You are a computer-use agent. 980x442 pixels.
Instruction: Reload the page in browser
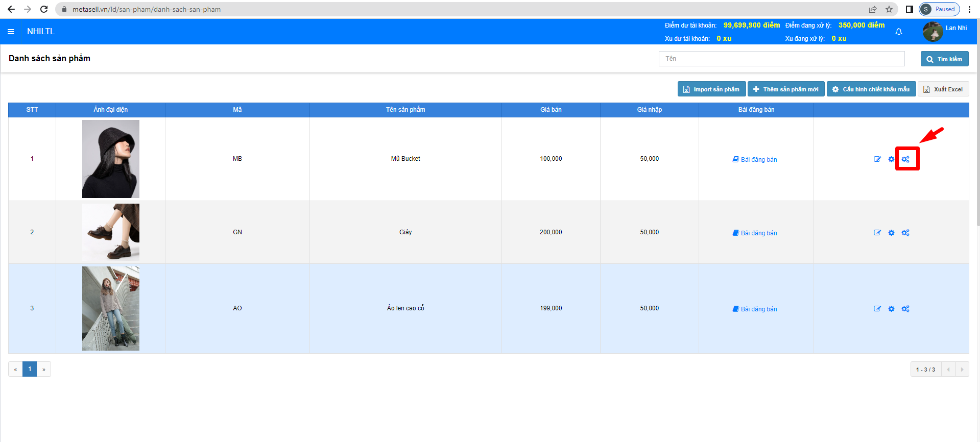pos(44,9)
